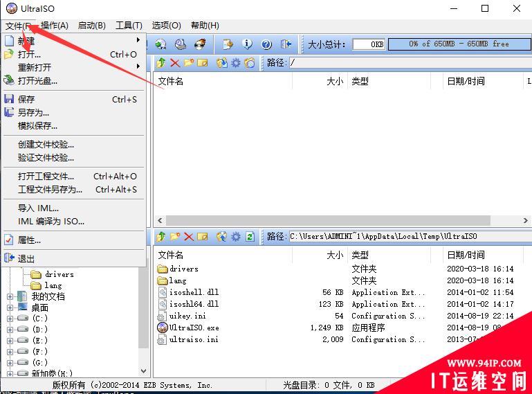Expand the (E:) drive node
Viewport: 532px width, 394px height.
click(x=10, y=341)
